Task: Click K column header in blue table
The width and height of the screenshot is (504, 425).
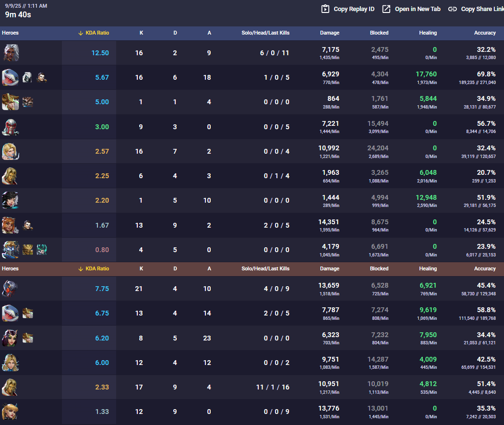Action: pyautogui.click(x=141, y=33)
